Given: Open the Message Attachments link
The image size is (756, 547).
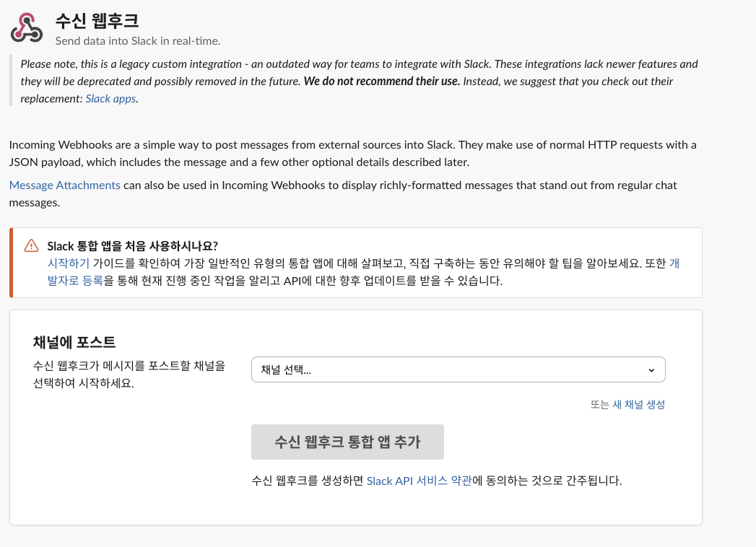Looking at the screenshot, I should [x=64, y=185].
